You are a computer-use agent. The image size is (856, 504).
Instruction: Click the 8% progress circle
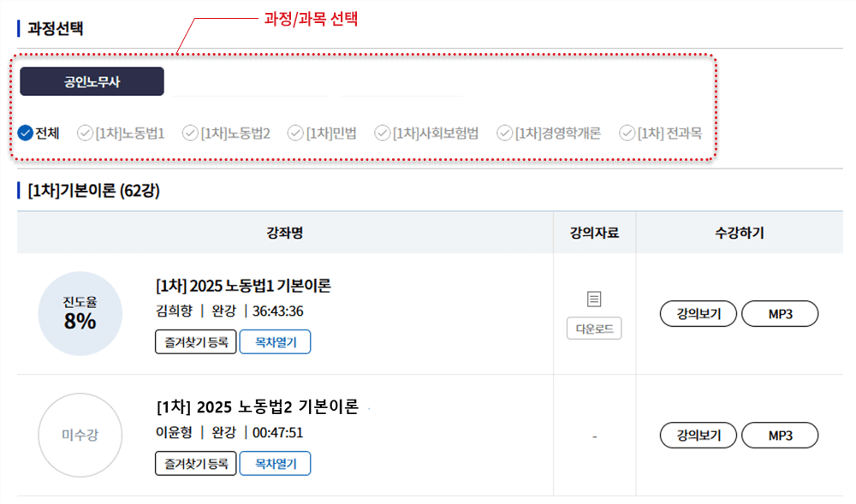(79, 313)
